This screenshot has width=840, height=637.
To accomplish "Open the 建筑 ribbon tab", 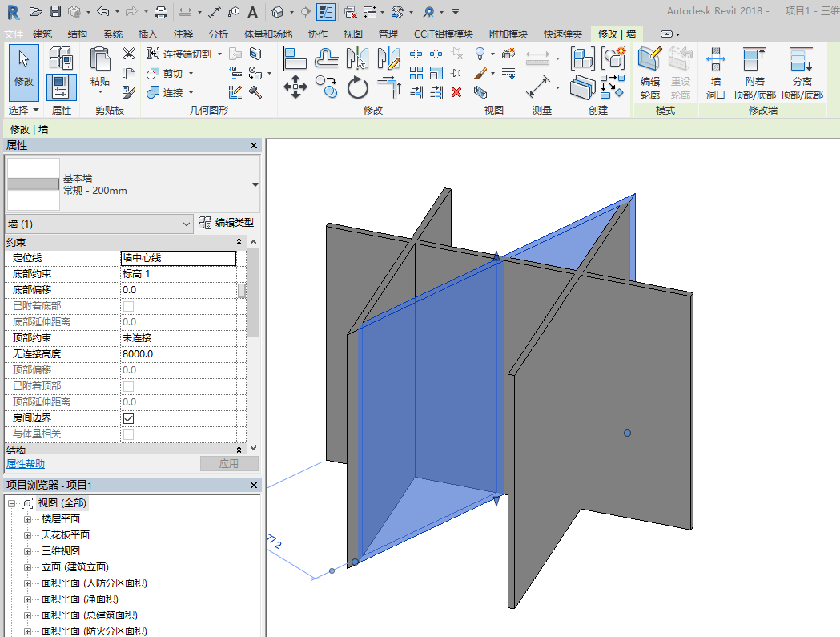I will [42, 34].
